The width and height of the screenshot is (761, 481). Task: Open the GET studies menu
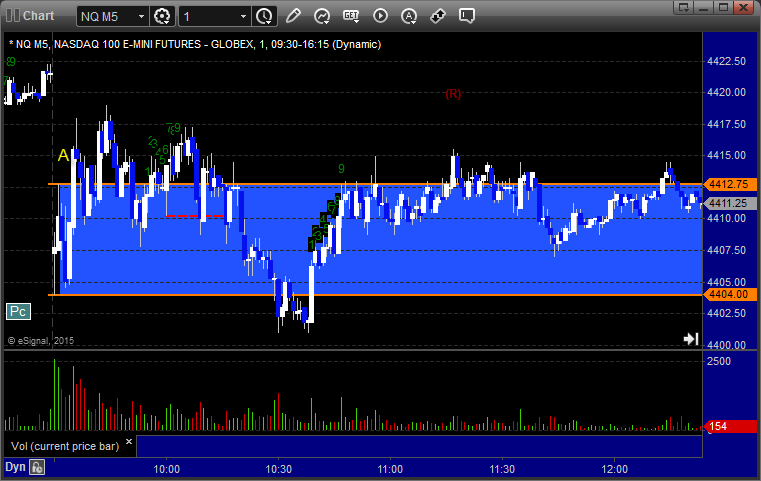coord(351,16)
